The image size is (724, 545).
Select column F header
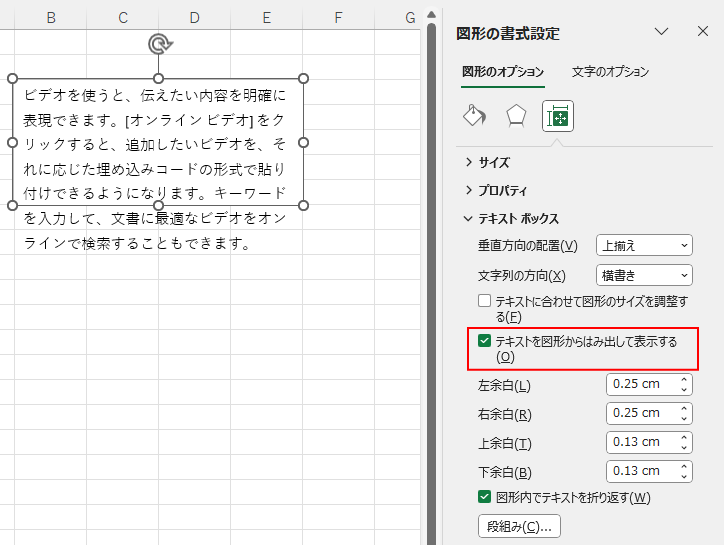point(338,18)
